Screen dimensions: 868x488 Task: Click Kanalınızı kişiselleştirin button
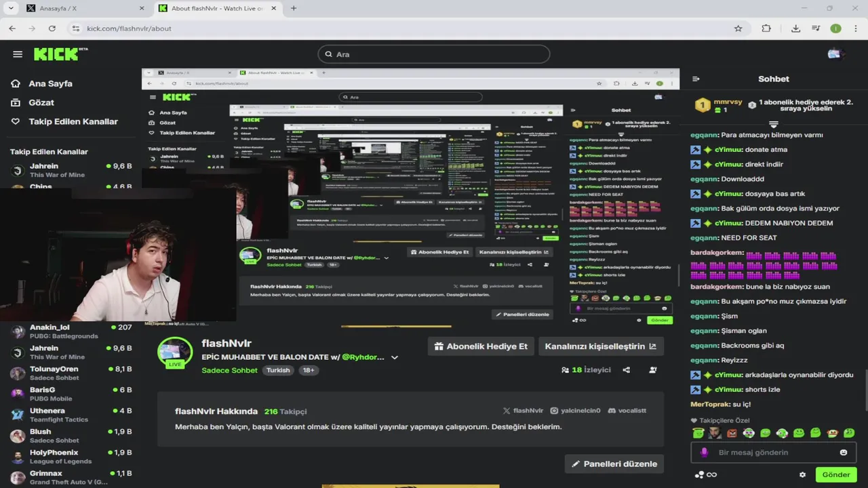[601, 346]
